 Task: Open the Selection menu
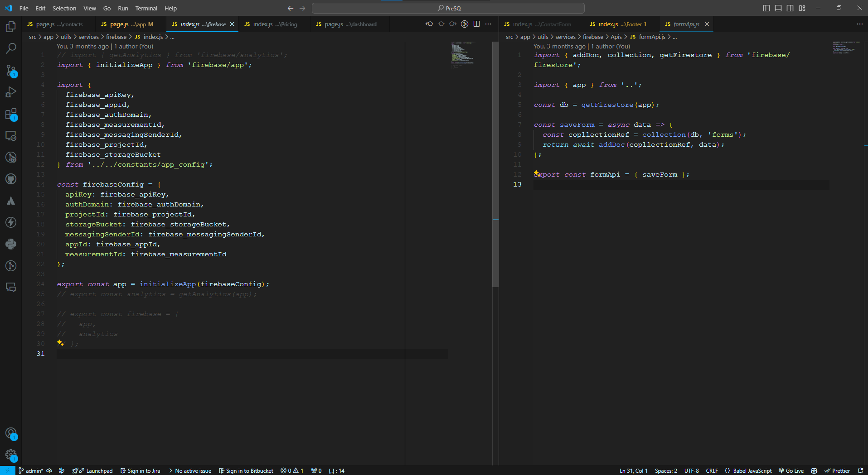(64, 8)
